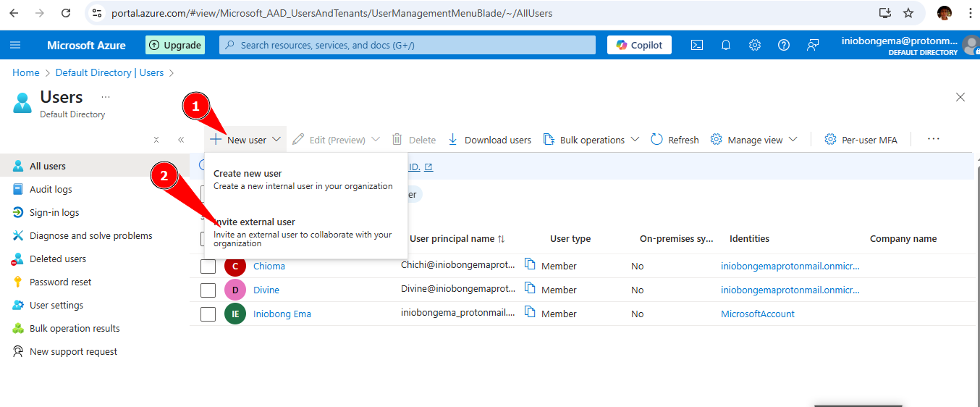This screenshot has width=980, height=407.
Task: Select All users in side menu
Action: 93,166
